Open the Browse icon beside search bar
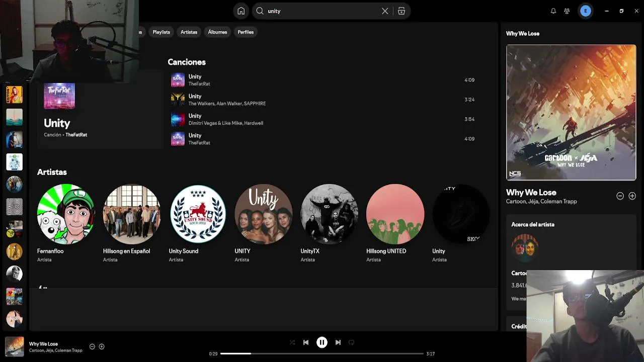The height and width of the screenshot is (362, 644). (401, 11)
